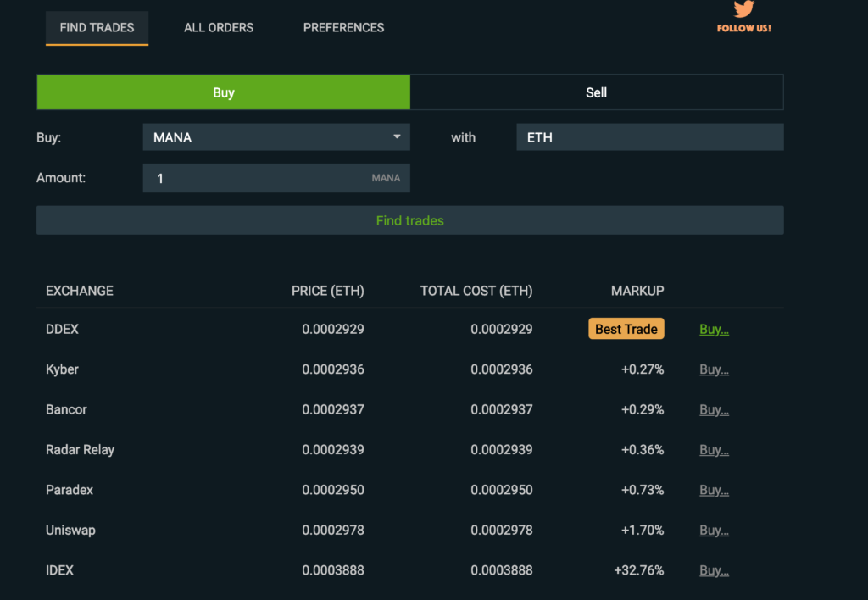This screenshot has width=868, height=600.
Task: Select the Radar Relay exchange name
Action: click(81, 450)
